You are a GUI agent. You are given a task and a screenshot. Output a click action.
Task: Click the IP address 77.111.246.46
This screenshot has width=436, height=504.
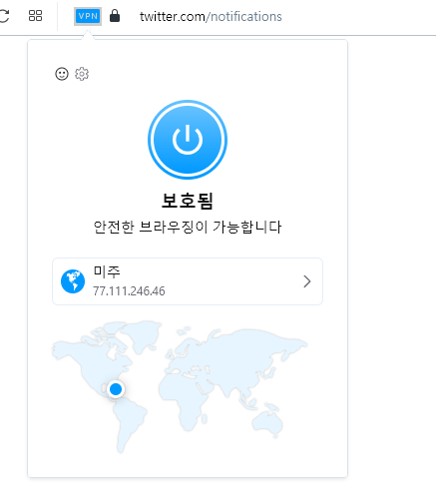tap(129, 291)
